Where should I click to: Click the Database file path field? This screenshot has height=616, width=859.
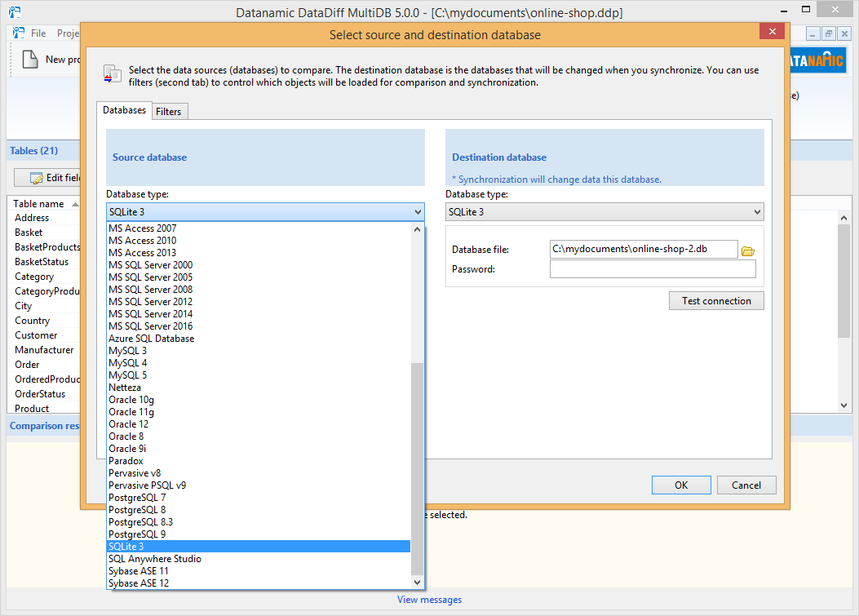point(644,249)
